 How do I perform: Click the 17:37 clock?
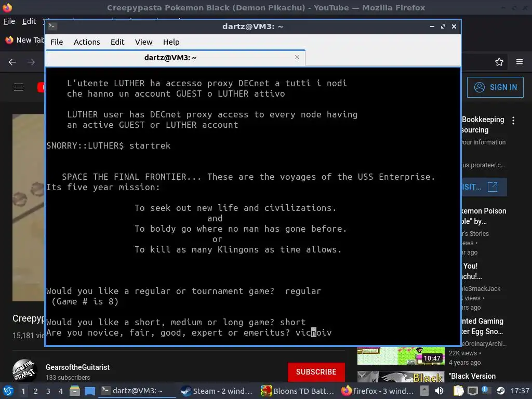(x=520, y=391)
